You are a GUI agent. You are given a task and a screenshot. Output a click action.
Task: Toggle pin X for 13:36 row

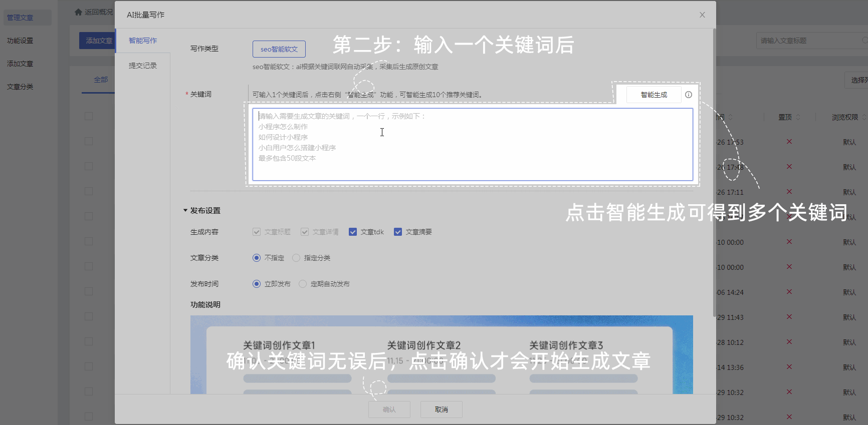coord(789,367)
